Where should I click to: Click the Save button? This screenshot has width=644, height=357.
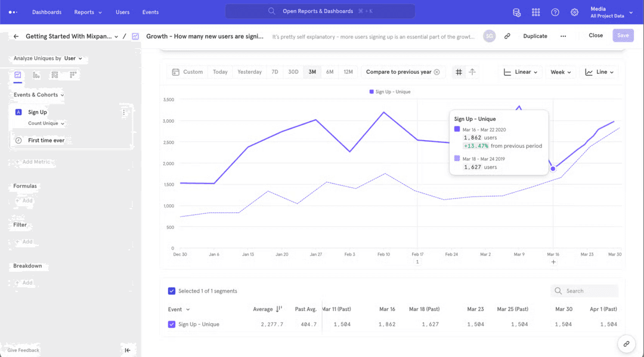tap(623, 36)
